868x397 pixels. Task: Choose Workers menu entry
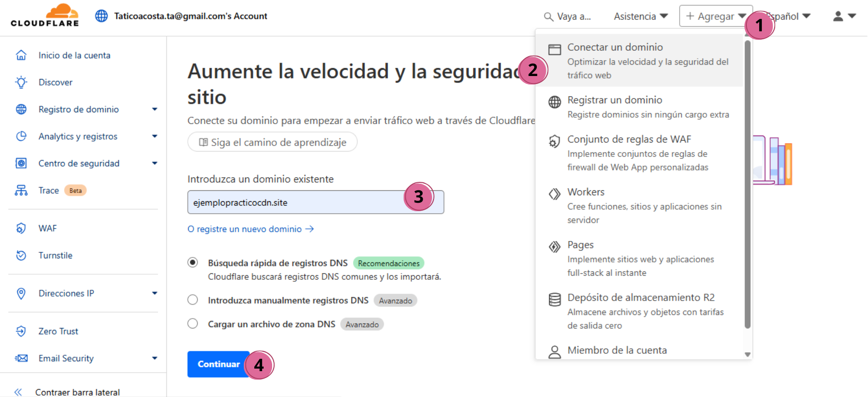[639, 206]
